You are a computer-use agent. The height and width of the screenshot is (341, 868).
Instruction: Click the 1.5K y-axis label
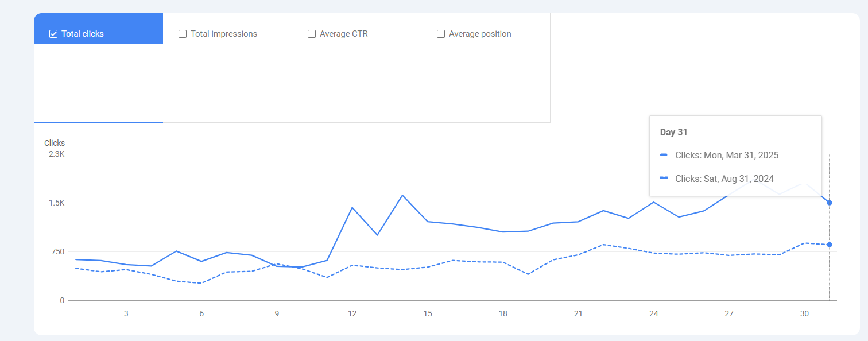(56, 203)
